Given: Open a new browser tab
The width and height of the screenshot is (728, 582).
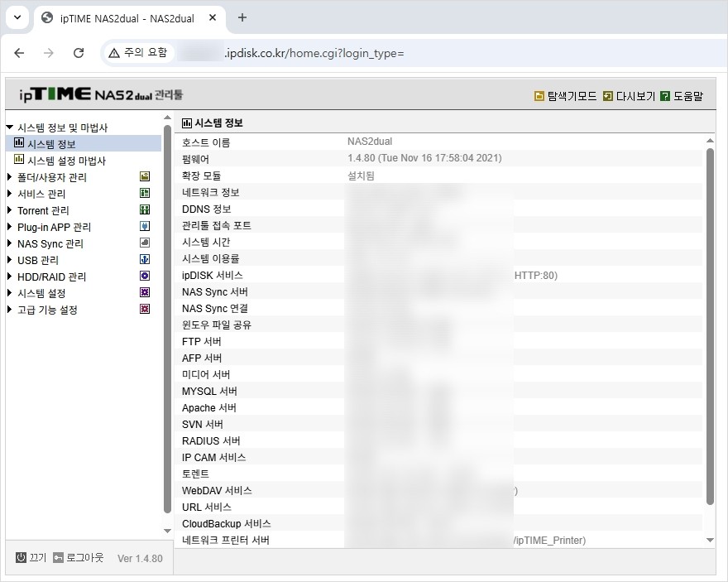Looking at the screenshot, I should tap(242, 17).
